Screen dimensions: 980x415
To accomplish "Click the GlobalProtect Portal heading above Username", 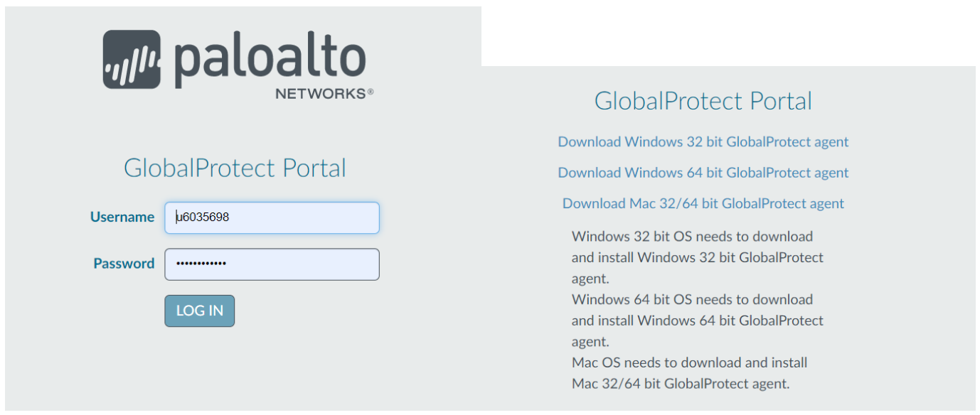I will pos(235,168).
